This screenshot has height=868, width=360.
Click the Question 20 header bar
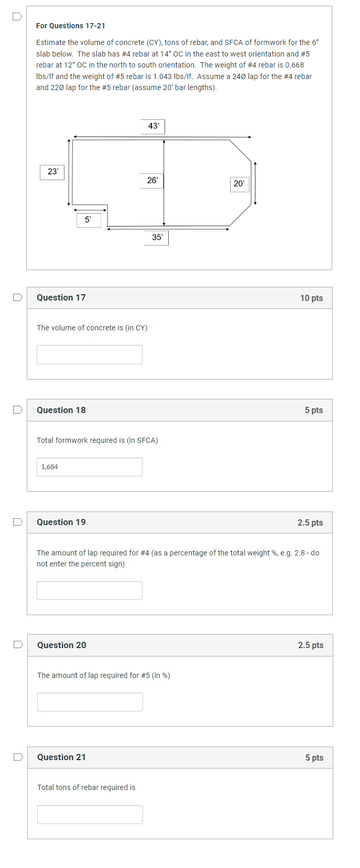coord(180,645)
